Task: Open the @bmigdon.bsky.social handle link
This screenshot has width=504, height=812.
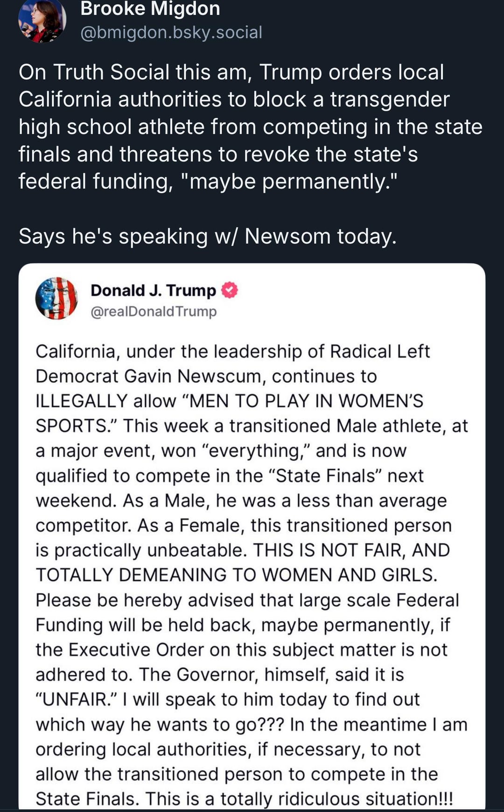Action: [171, 33]
